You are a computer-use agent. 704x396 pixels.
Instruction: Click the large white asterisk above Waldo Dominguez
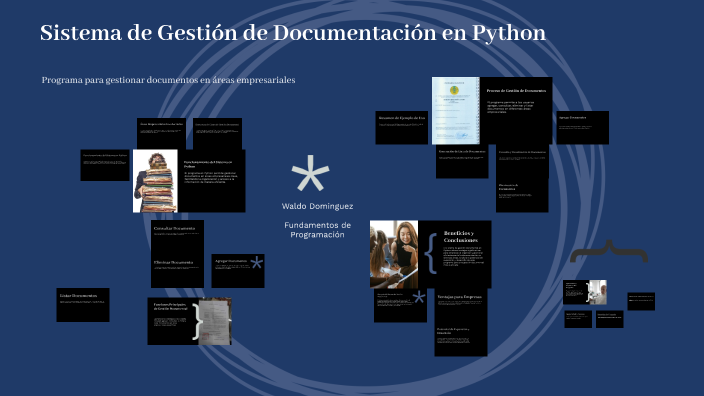coord(310,173)
